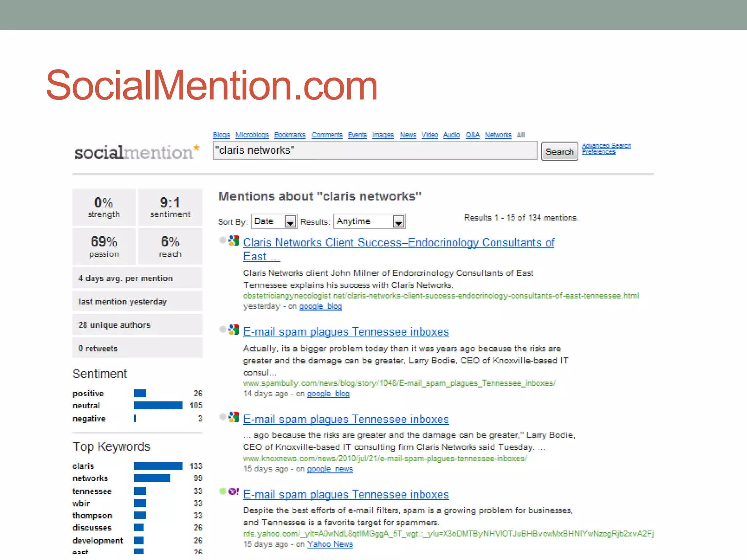The height and width of the screenshot is (560, 747).
Task: Open the google blog source link dated yesterday
Action: pos(321,306)
